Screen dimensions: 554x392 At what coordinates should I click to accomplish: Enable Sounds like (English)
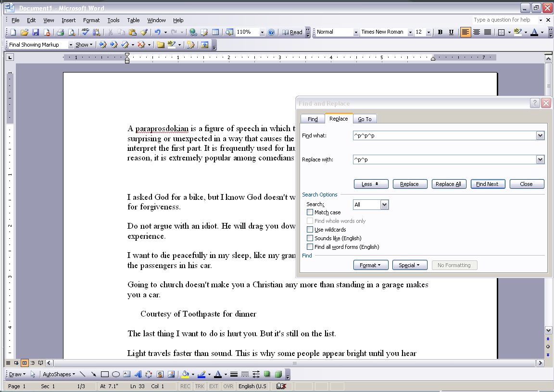310,238
